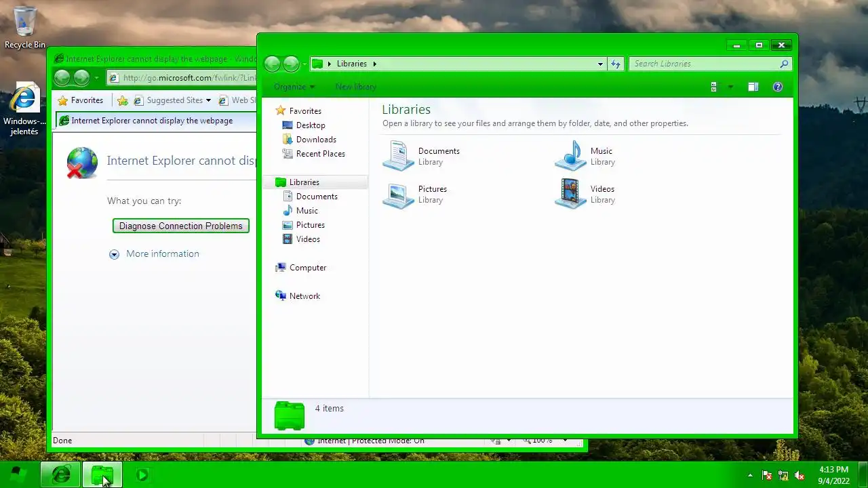Select Recent Places under Favorites
Screen dimensions: 868x488
point(320,154)
